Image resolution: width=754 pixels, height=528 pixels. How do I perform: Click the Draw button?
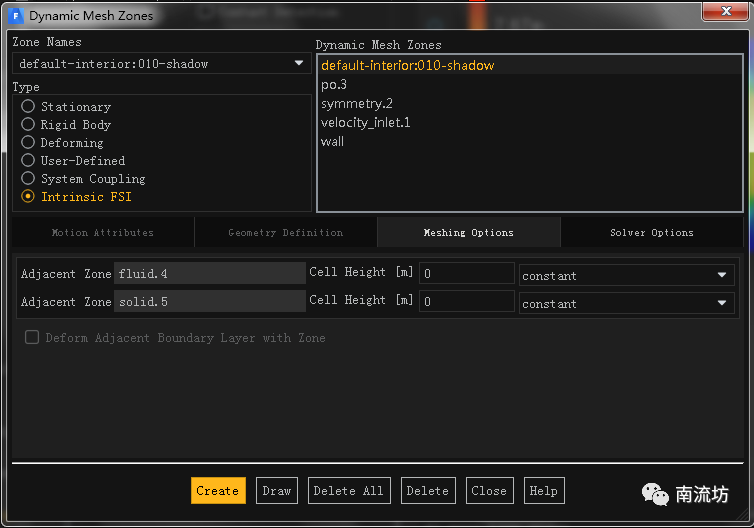(276, 491)
